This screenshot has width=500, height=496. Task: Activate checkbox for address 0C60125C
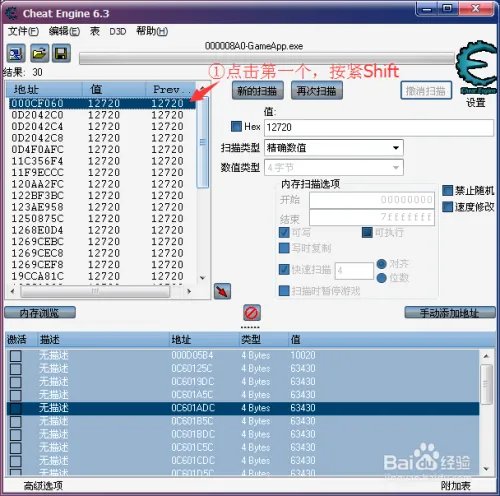point(16,369)
